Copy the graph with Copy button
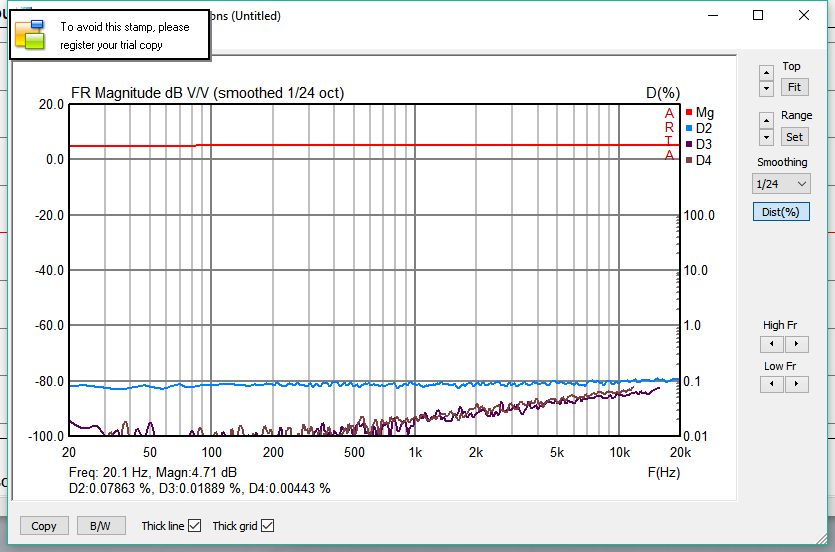 click(44, 526)
